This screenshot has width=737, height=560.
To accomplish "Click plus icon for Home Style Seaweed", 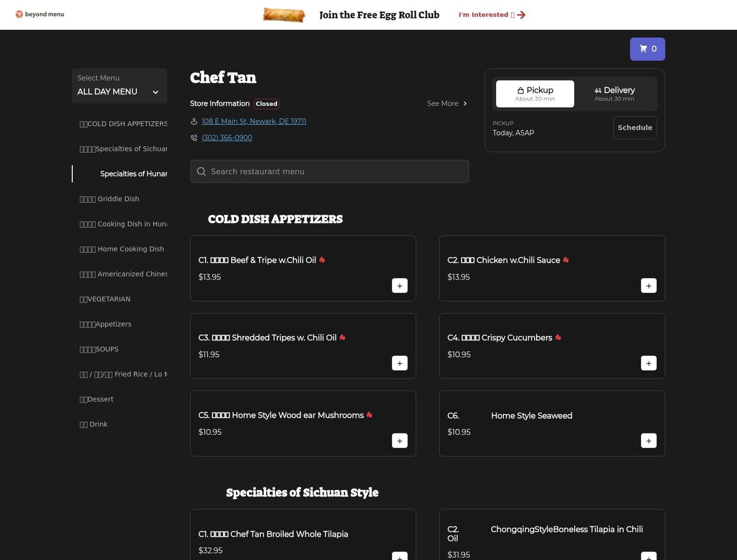I will point(648,441).
